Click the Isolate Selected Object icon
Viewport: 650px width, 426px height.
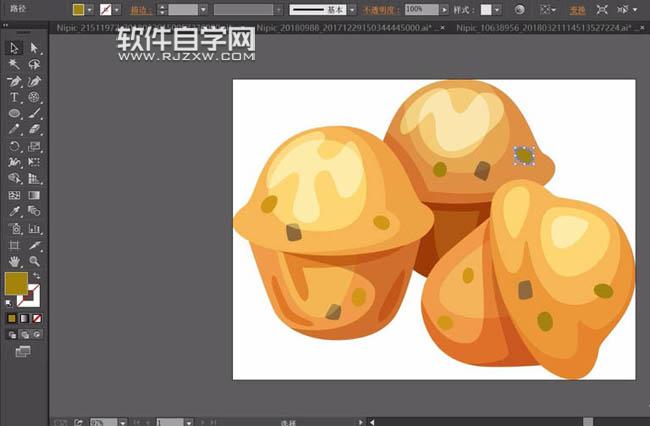[601, 10]
